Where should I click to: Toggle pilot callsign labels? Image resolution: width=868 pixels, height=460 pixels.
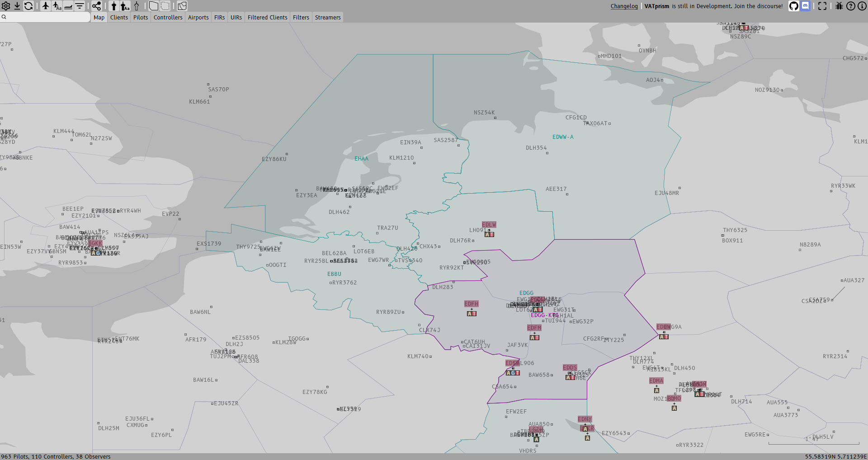(x=57, y=6)
